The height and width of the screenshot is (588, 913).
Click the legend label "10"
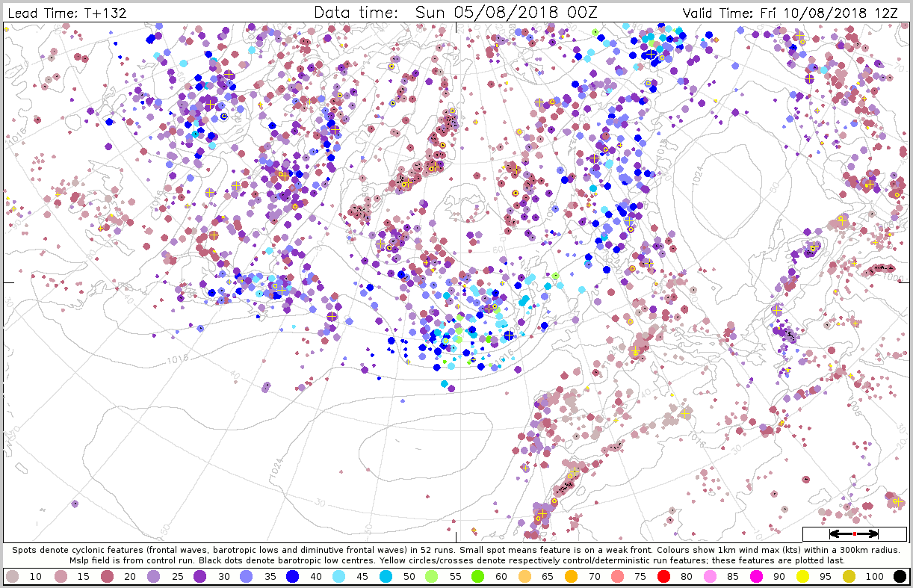coord(35,577)
